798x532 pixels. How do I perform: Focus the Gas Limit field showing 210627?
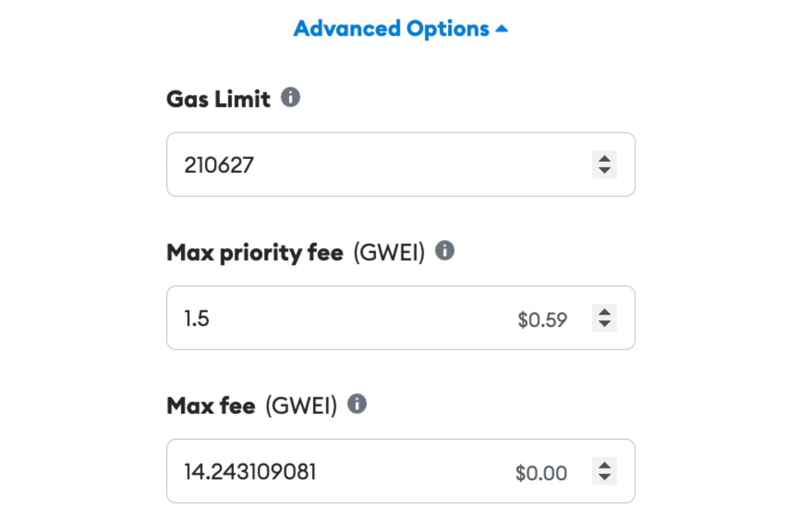401,164
